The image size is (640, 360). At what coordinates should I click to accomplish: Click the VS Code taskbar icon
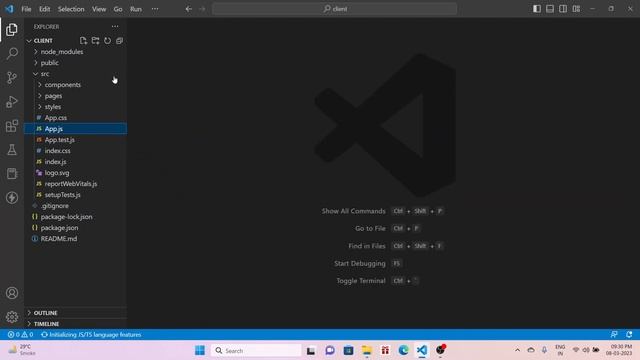tap(422, 350)
